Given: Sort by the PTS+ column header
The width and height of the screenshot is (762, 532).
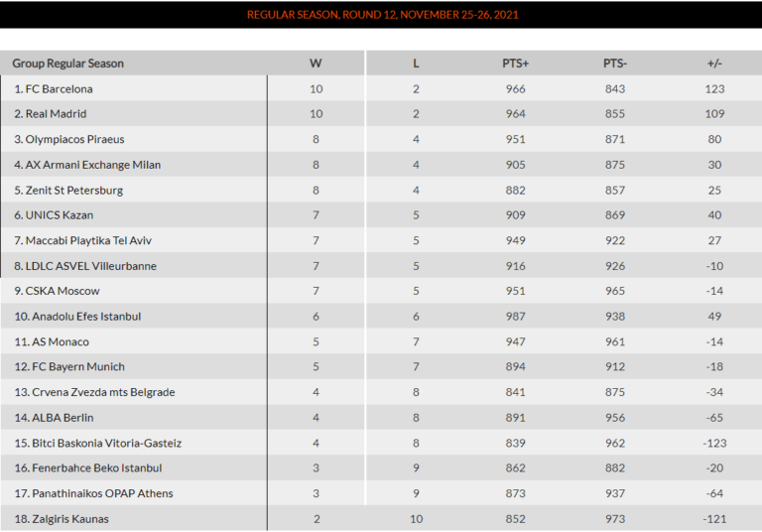Looking at the screenshot, I should pyautogui.click(x=515, y=64).
